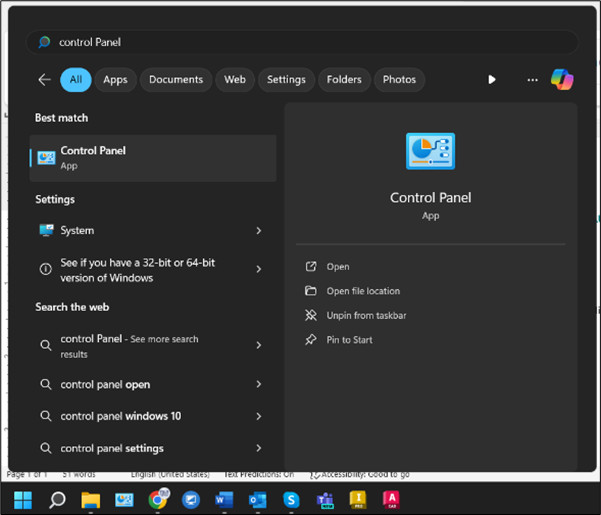The image size is (601, 515).
Task: Choose Open file location action
Action: (363, 291)
